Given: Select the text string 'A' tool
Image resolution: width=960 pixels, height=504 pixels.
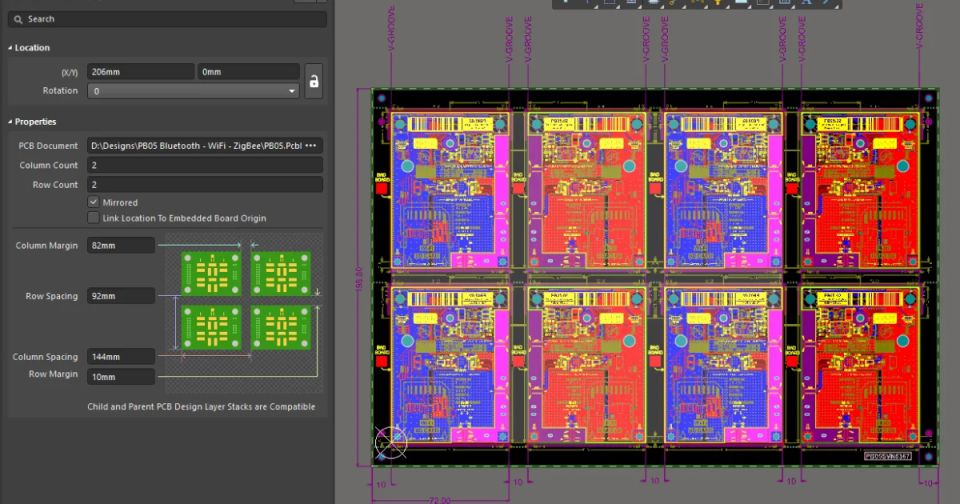Looking at the screenshot, I should pyautogui.click(x=805, y=3).
